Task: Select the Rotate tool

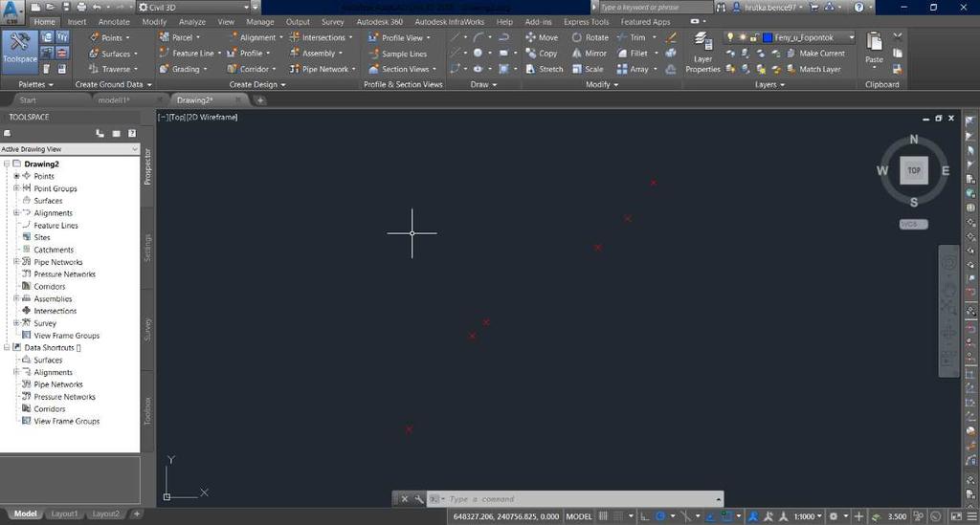Action: [590, 37]
